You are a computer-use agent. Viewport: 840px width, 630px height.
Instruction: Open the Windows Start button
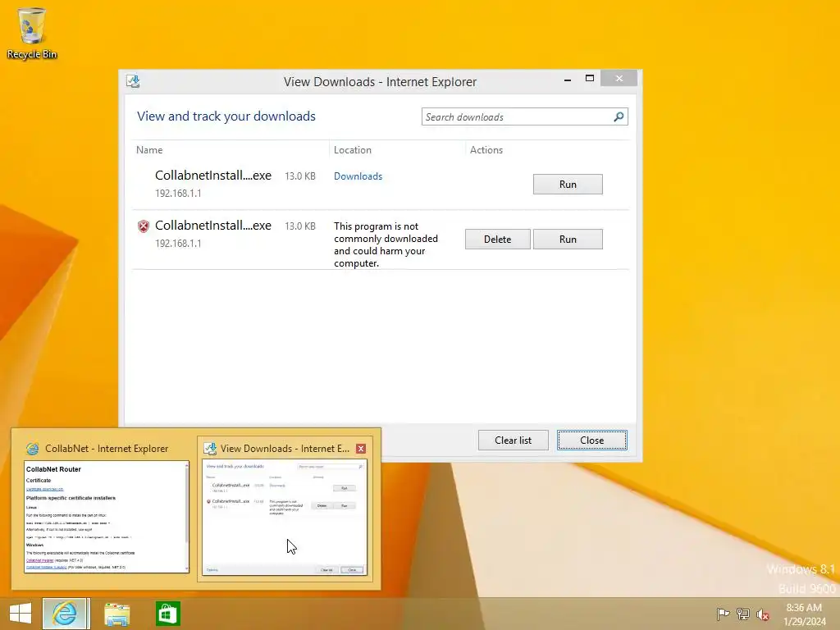[x=21, y=614]
